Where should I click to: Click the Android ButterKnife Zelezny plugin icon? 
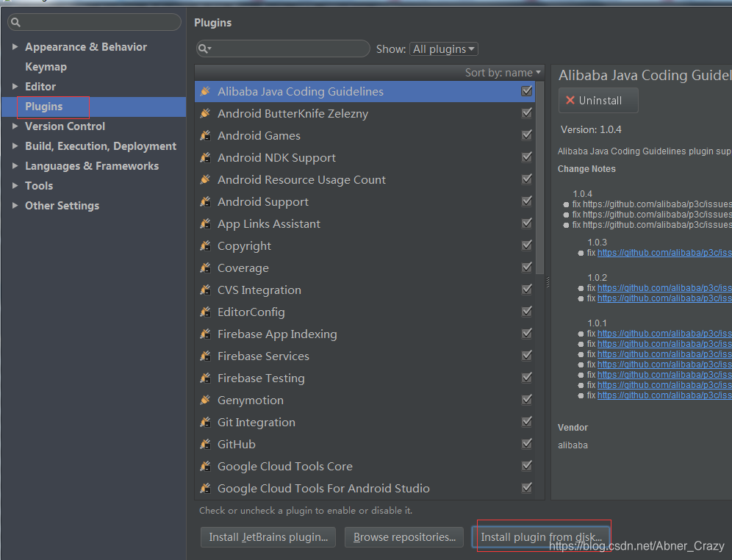tap(205, 113)
